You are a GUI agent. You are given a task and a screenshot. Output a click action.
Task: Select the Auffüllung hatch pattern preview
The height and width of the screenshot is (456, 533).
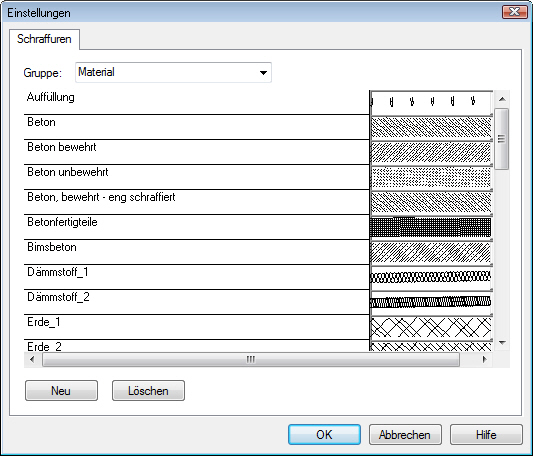pos(431,102)
